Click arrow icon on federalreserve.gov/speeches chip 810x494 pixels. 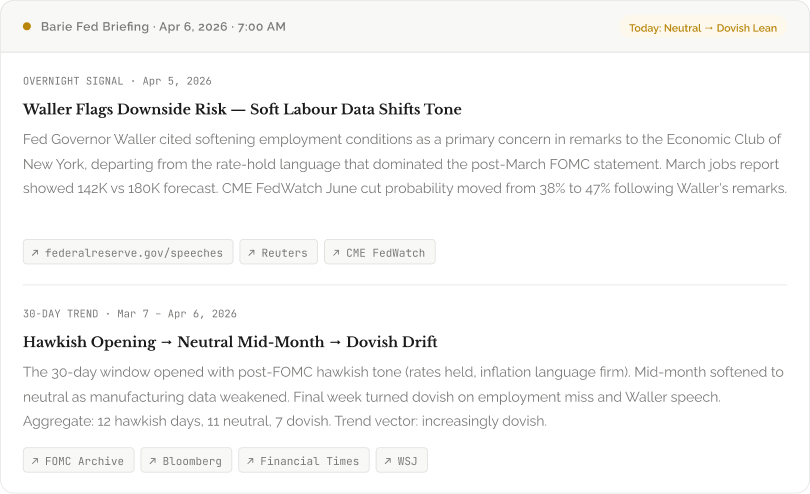click(x=35, y=253)
